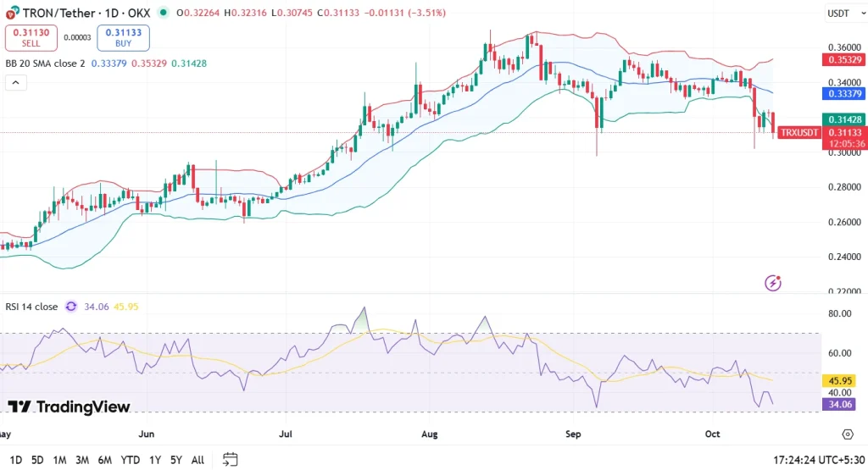
Task: Select the 3M time range
Action: [x=82, y=460]
